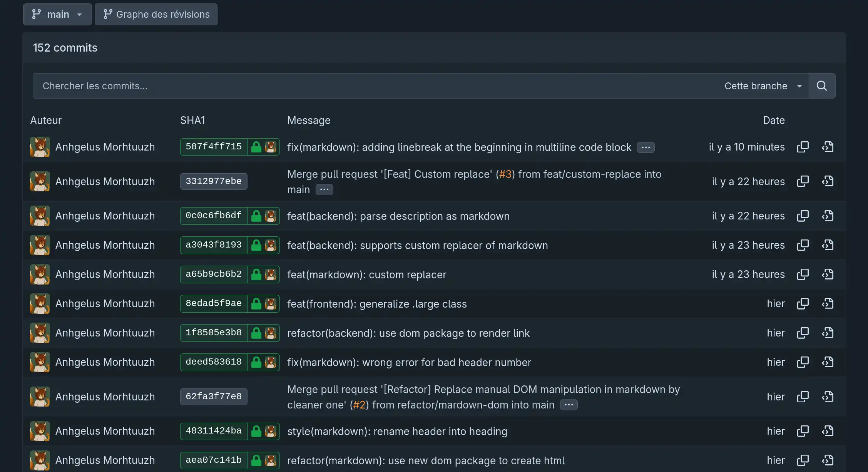Select commit 3312977ebe SHA label

[x=214, y=181]
